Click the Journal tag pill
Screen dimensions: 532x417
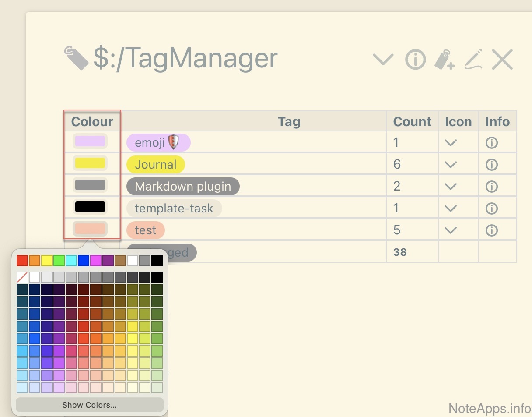(x=155, y=165)
